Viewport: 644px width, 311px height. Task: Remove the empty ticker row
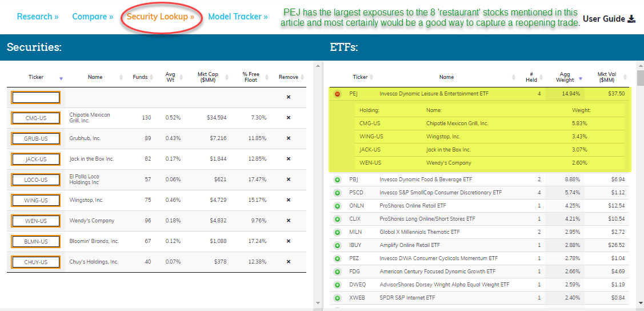pyautogui.click(x=289, y=97)
